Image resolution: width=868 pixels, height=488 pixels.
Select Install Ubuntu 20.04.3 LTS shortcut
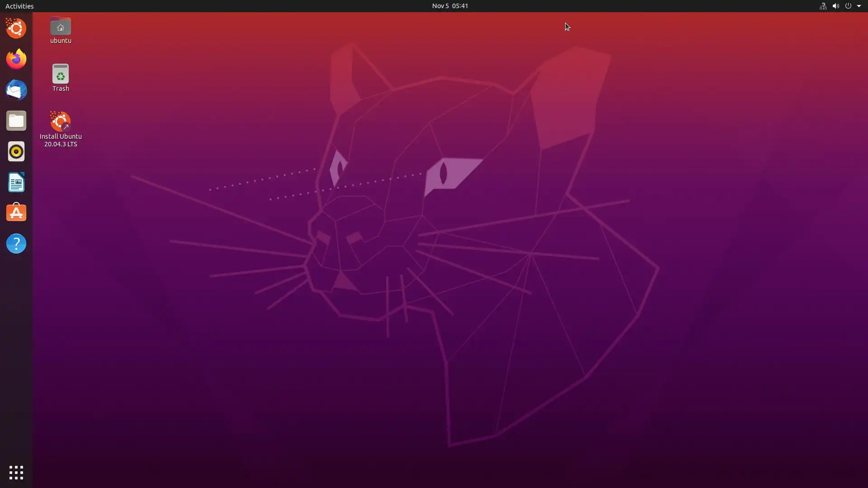click(61, 122)
